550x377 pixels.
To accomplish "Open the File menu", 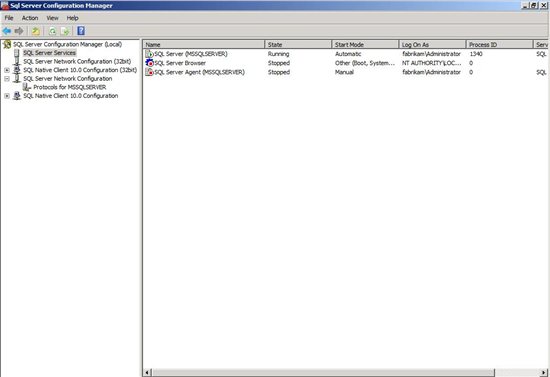I will coord(9,18).
